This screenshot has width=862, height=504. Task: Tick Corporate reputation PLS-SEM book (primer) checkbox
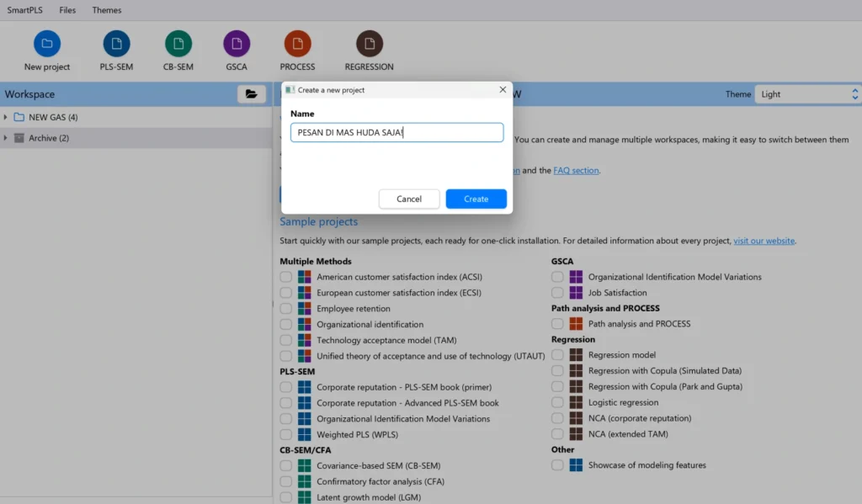coord(286,387)
